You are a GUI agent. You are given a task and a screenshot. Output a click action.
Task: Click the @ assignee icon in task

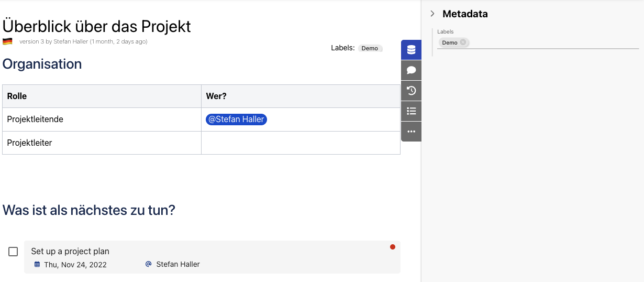149,264
